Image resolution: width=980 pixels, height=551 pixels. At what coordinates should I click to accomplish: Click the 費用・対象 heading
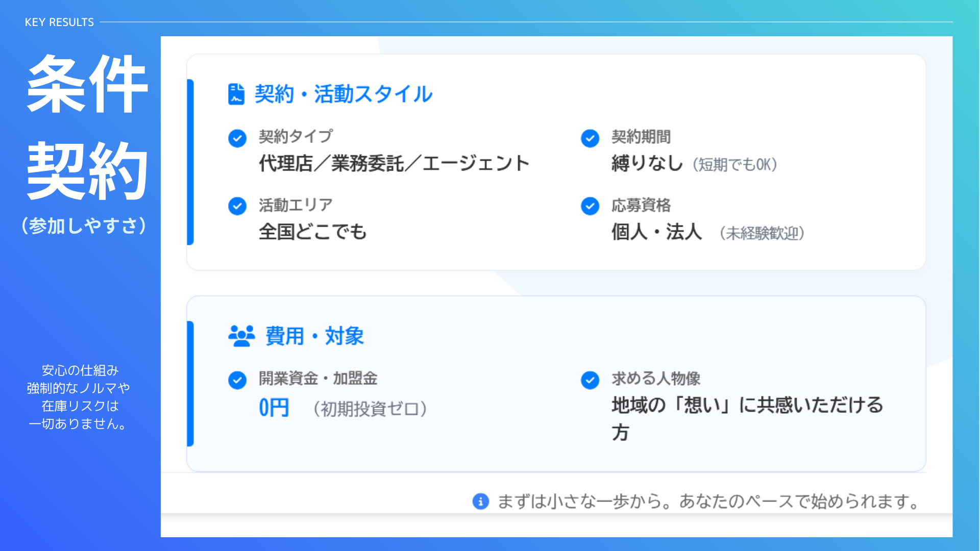click(314, 336)
